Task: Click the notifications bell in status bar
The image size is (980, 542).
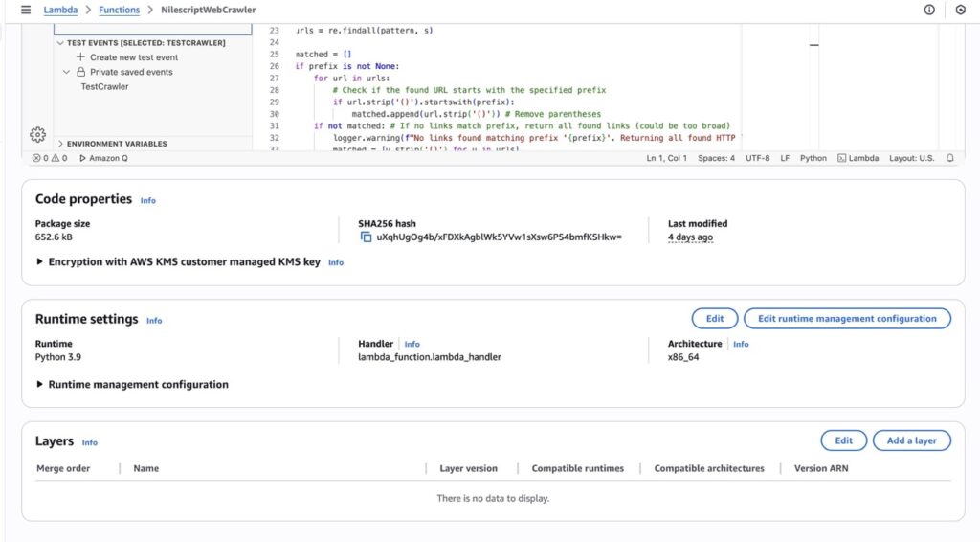Action: [x=950, y=158]
